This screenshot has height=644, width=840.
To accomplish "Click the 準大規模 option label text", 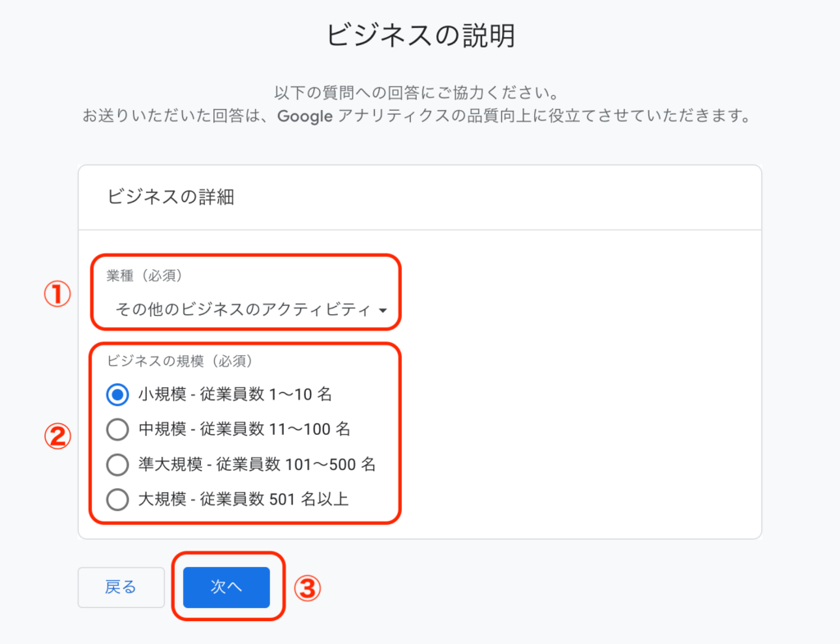I will coord(257,464).
